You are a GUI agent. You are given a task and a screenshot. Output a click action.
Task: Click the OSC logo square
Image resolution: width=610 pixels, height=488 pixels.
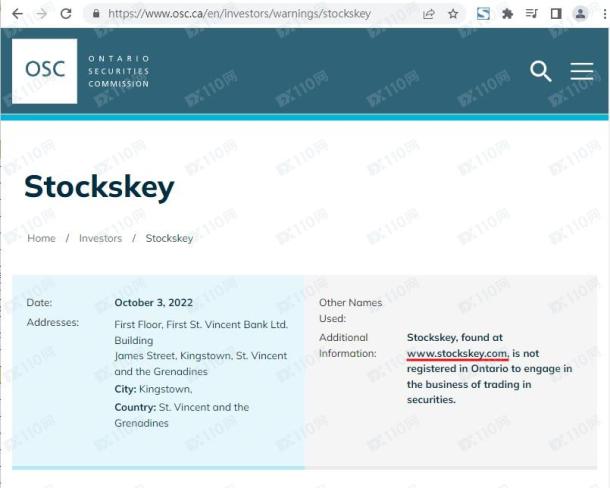point(44,71)
